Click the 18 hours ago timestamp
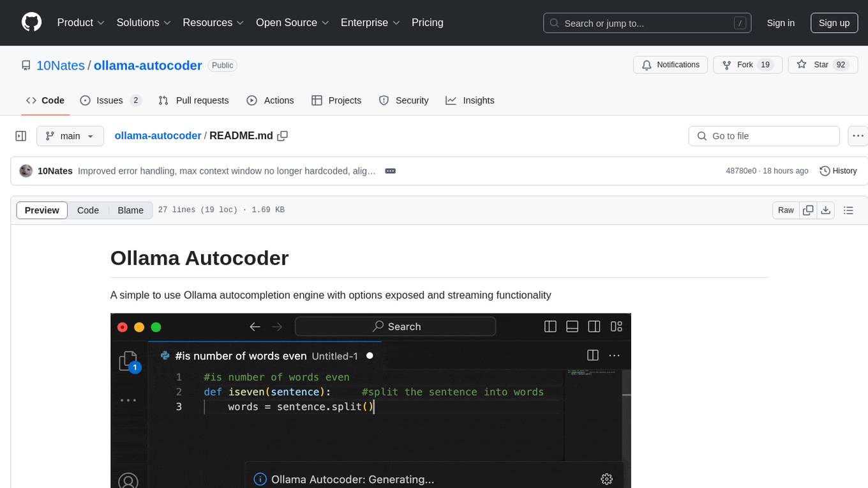Viewport: 868px width, 488px height. pyautogui.click(x=786, y=171)
